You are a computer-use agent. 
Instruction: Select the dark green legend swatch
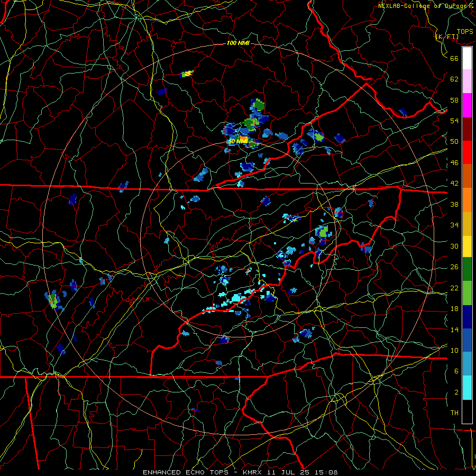tap(467, 269)
